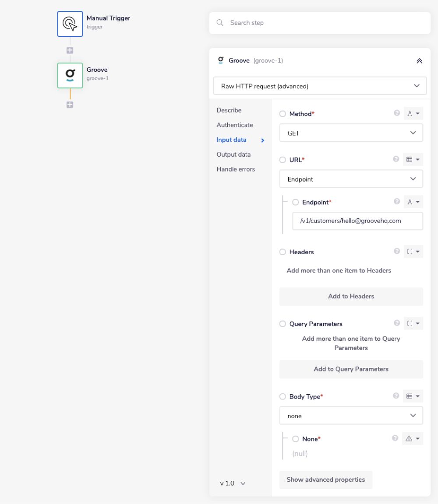Open the GET method dropdown

[x=351, y=133]
